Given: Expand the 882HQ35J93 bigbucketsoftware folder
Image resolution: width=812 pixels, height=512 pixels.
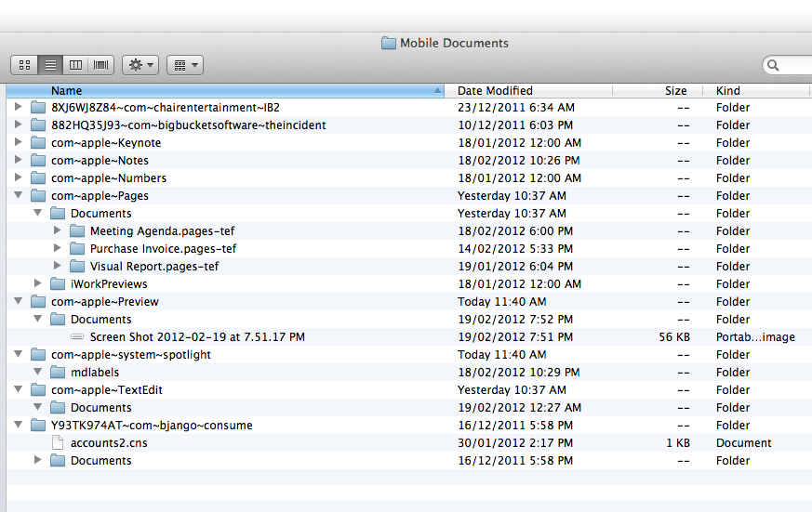Looking at the screenshot, I should tap(18, 125).
